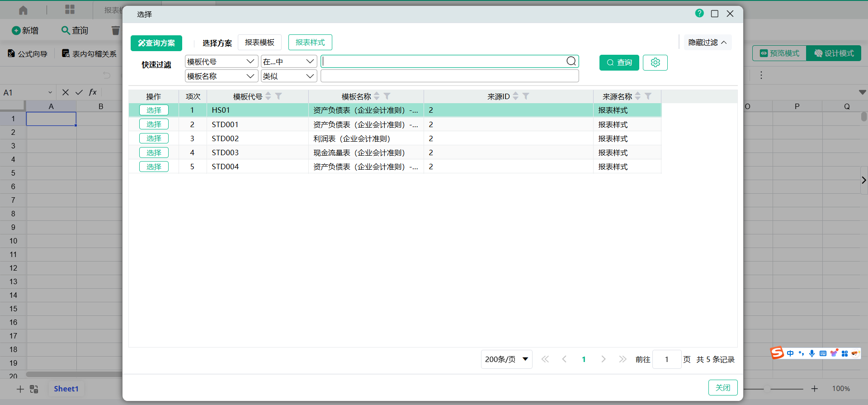Sort the 来源名称 column
The height and width of the screenshot is (405, 868).
tap(638, 96)
